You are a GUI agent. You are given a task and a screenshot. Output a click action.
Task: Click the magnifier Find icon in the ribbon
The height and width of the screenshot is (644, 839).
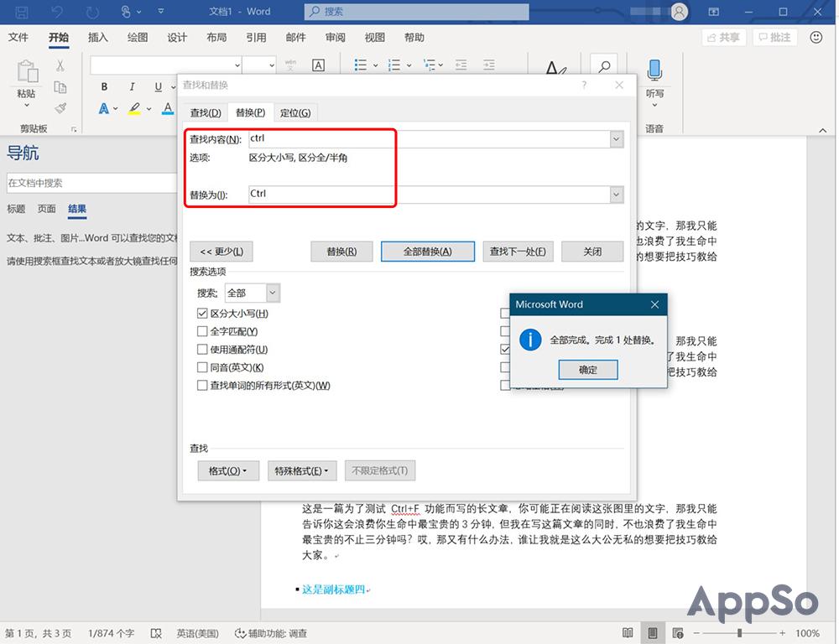tap(604, 66)
